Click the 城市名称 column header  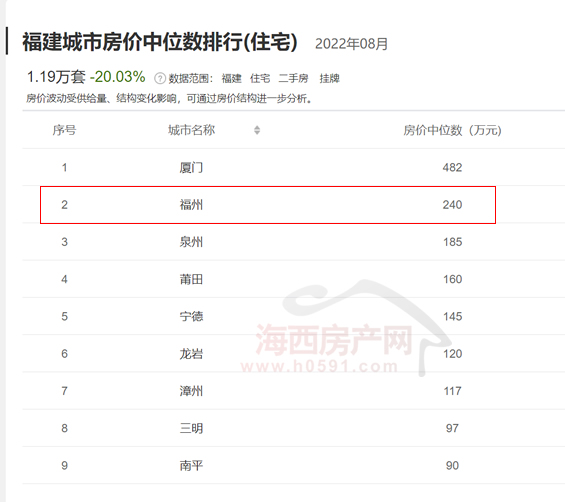(191, 130)
